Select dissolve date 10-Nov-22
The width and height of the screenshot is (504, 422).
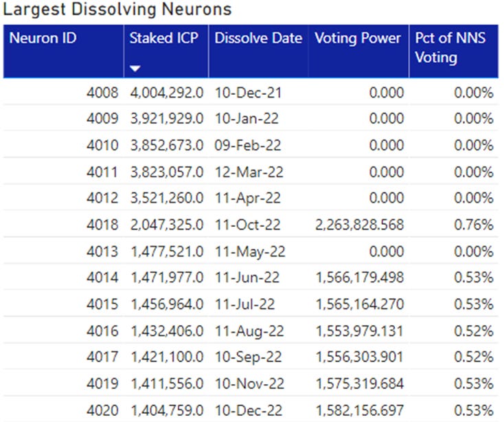[x=249, y=384]
